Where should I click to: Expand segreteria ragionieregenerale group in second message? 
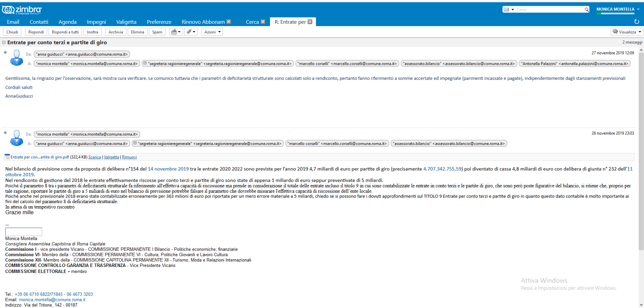[x=135, y=143]
